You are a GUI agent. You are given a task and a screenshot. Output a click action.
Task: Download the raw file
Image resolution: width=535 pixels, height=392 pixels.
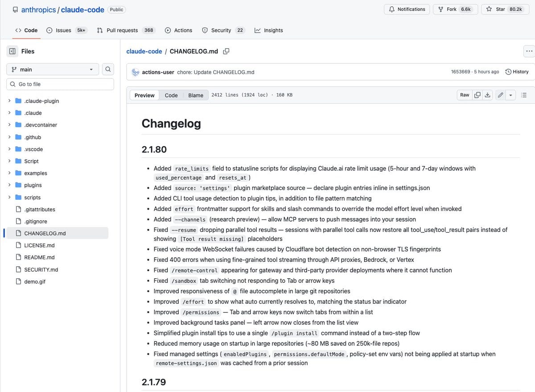[487, 95]
